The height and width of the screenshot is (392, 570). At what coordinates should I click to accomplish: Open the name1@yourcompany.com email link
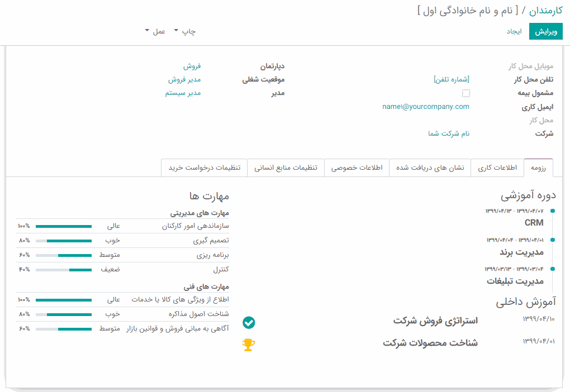(x=426, y=107)
